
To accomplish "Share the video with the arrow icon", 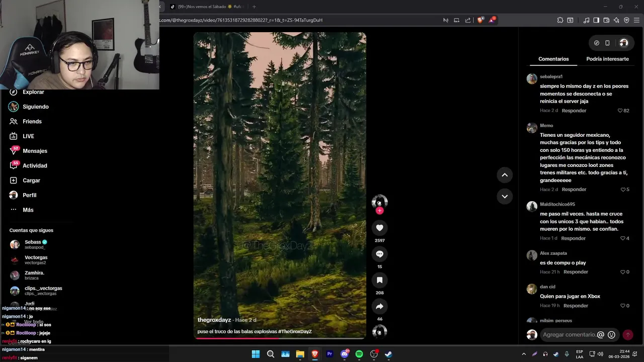I will tap(379, 306).
